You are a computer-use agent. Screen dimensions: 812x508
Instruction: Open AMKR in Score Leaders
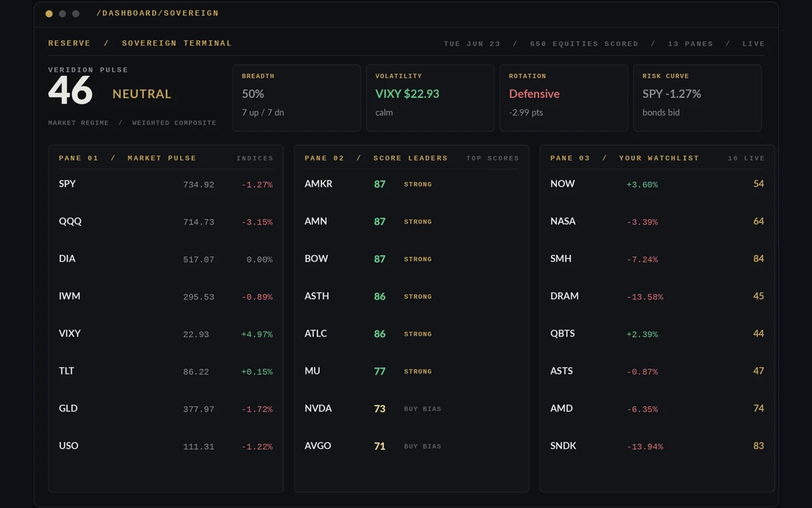tap(412, 184)
